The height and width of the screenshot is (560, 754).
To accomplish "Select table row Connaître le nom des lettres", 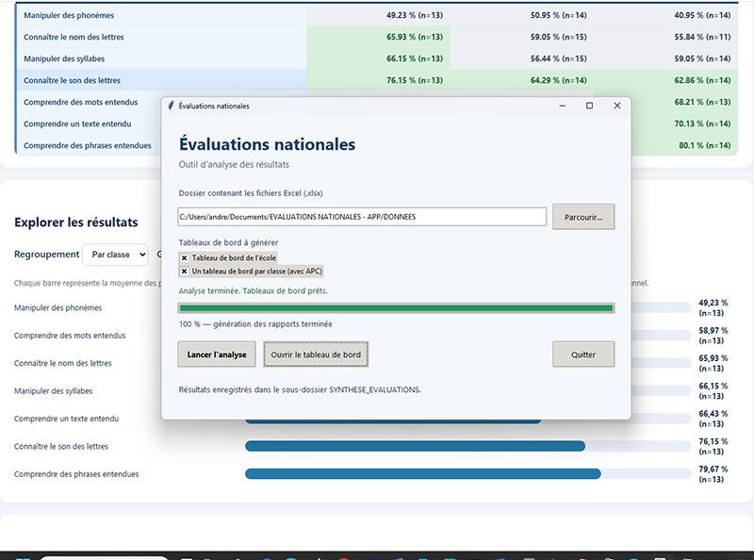I will point(377,37).
